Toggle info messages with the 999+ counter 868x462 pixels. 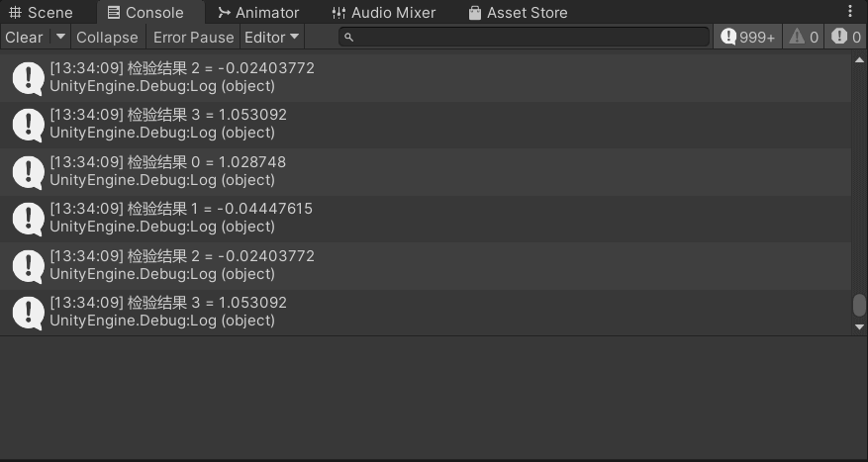[747, 37]
